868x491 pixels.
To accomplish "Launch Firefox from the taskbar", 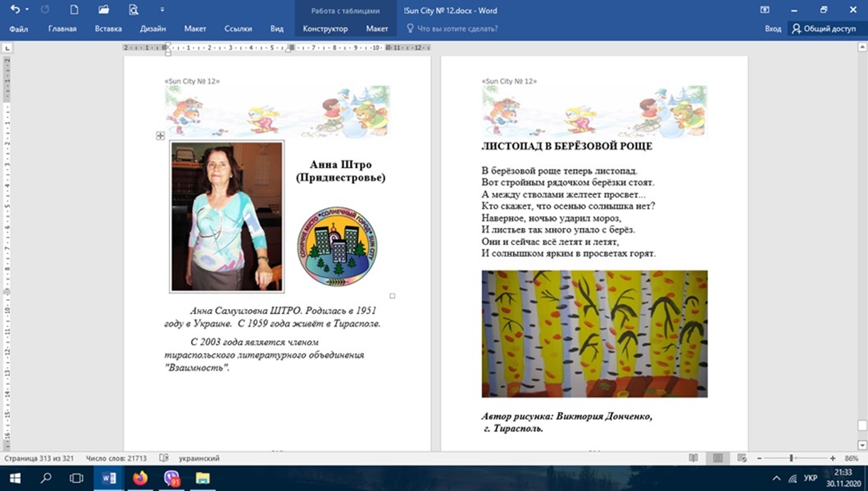I will [x=140, y=478].
